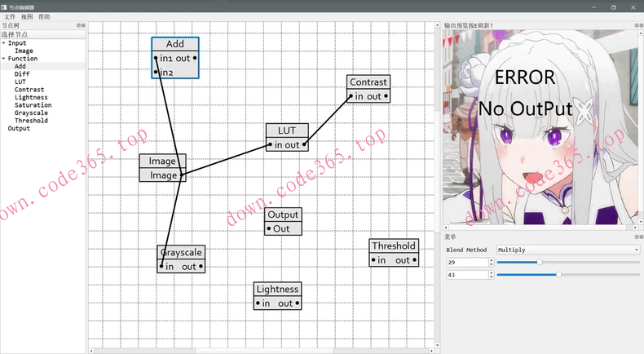Image resolution: width=644 pixels, height=354 pixels.
Task: Click the canvas vertical scrollbar up arrow
Action: click(x=437, y=25)
